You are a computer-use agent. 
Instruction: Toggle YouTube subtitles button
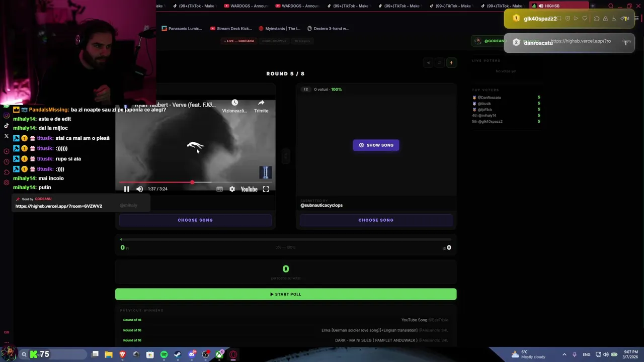pyautogui.click(x=219, y=189)
